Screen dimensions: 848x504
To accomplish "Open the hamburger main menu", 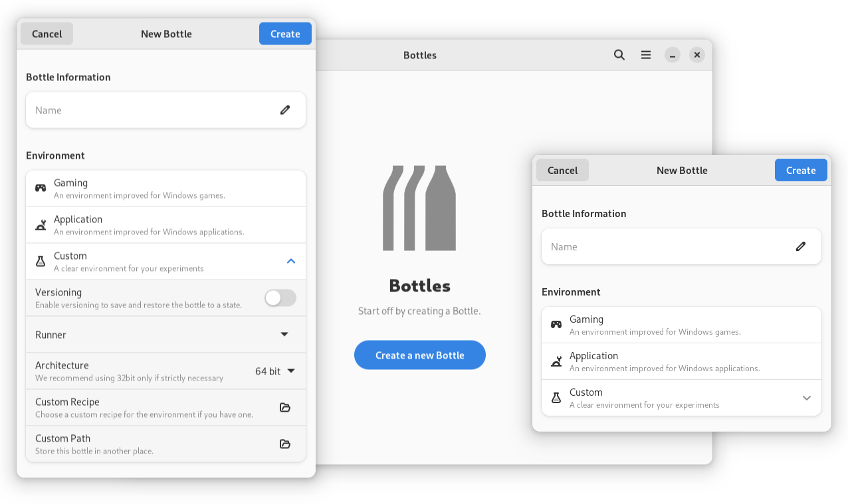I will pyautogui.click(x=645, y=55).
